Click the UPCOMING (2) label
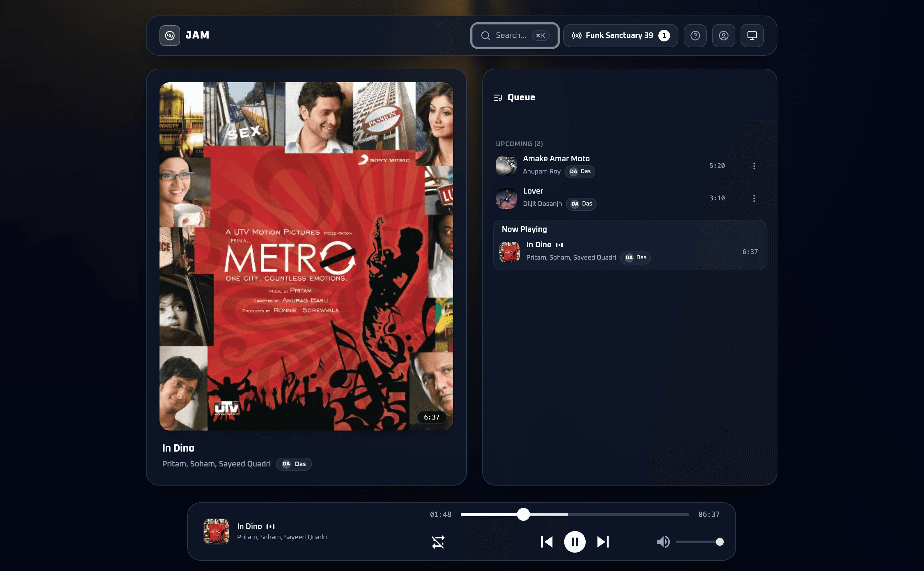The image size is (924, 571). click(519, 144)
